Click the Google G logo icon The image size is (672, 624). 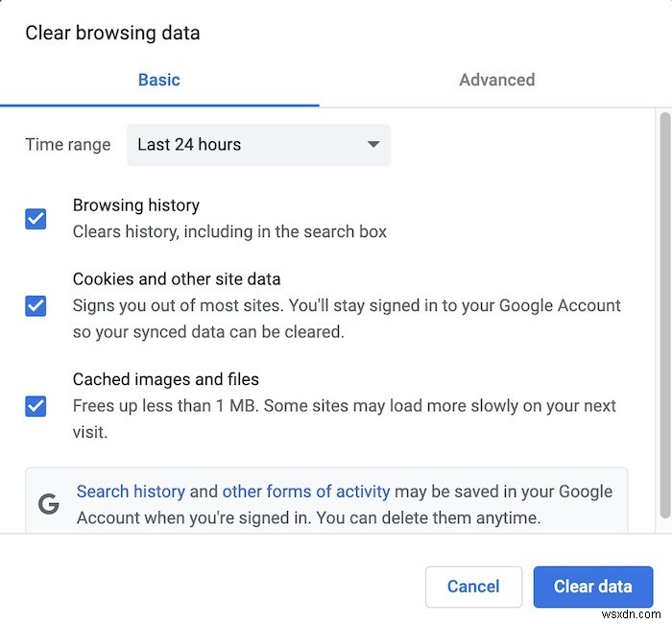pyautogui.click(x=48, y=505)
